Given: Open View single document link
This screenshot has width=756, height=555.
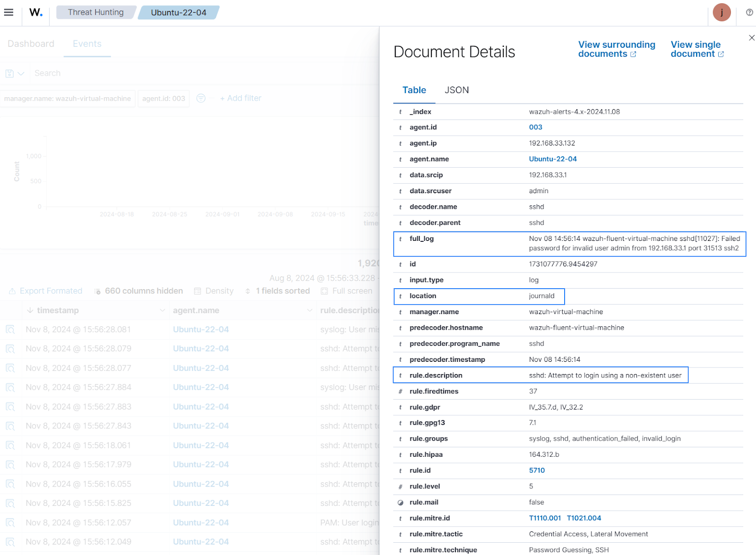Looking at the screenshot, I should click(697, 49).
